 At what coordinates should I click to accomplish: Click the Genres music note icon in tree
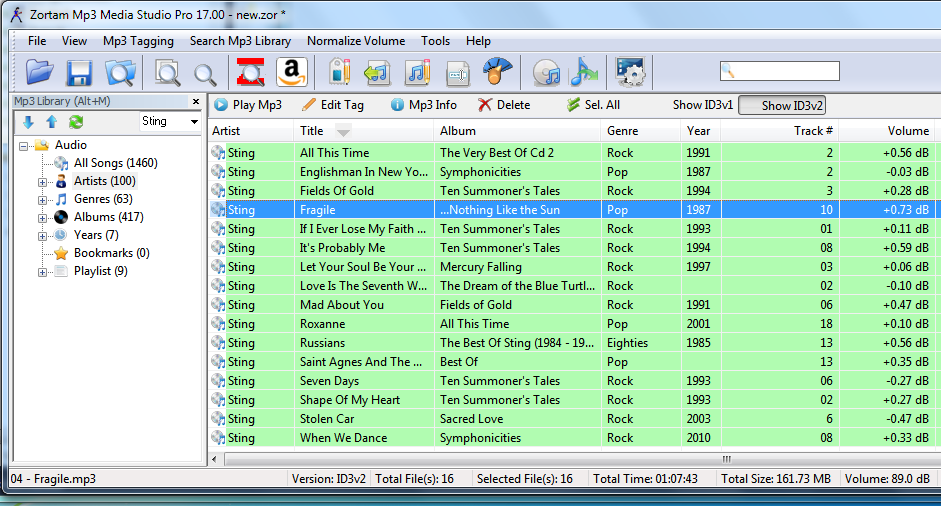coord(61,199)
